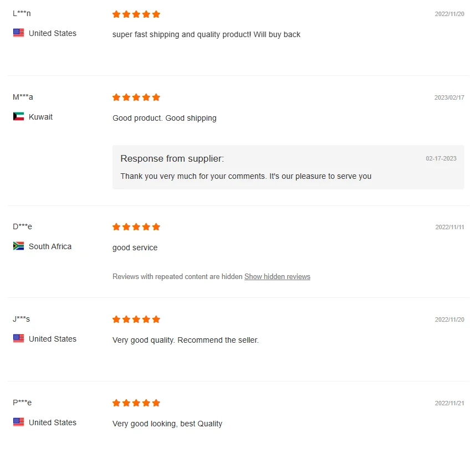Click US flag beside P***e

pos(18,422)
